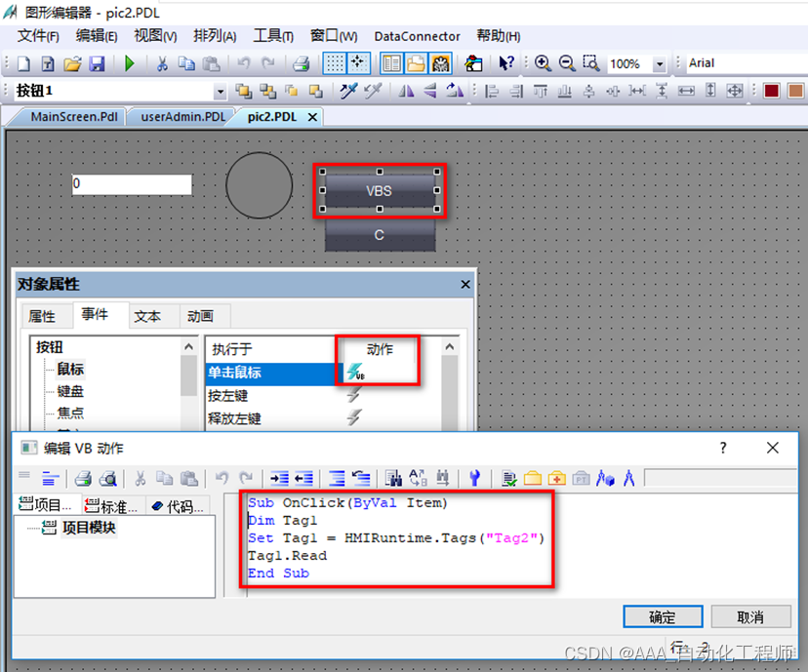Viewport: 808px width, 672px height.
Task: Open the 代码 tab in VB editor
Action: tap(179, 506)
